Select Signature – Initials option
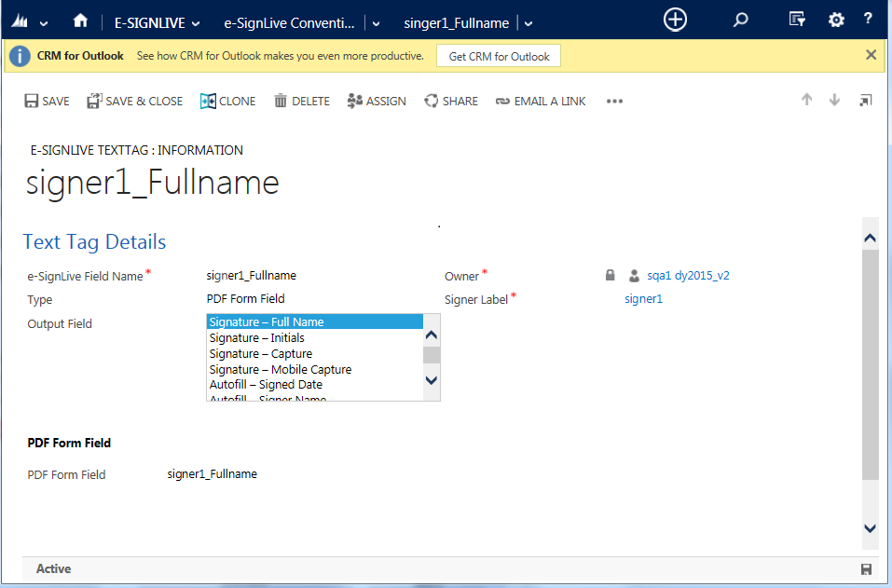The height and width of the screenshot is (588, 892). 315,337
